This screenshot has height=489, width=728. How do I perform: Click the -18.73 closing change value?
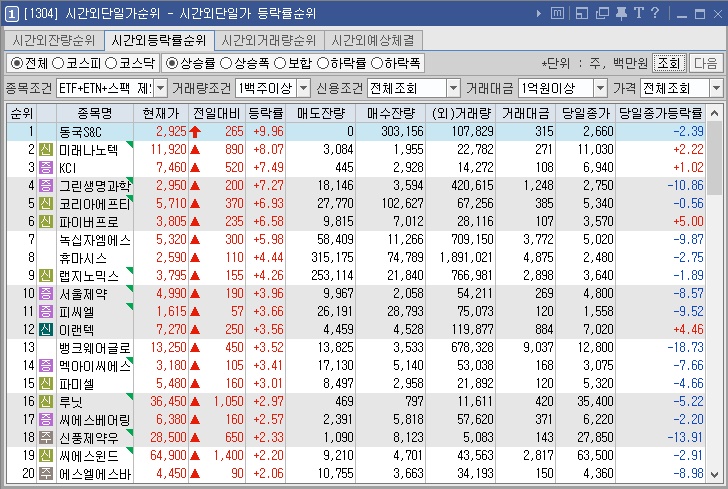click(685, 347)
